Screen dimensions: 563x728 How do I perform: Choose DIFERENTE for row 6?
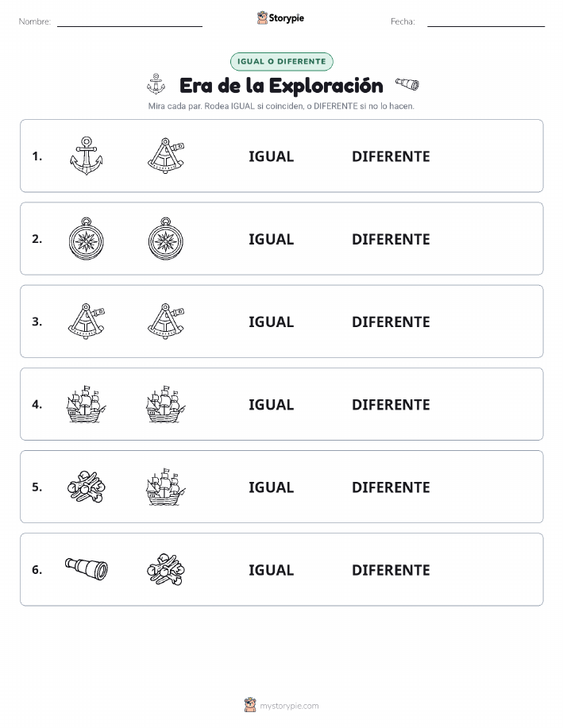click(391, 570)
